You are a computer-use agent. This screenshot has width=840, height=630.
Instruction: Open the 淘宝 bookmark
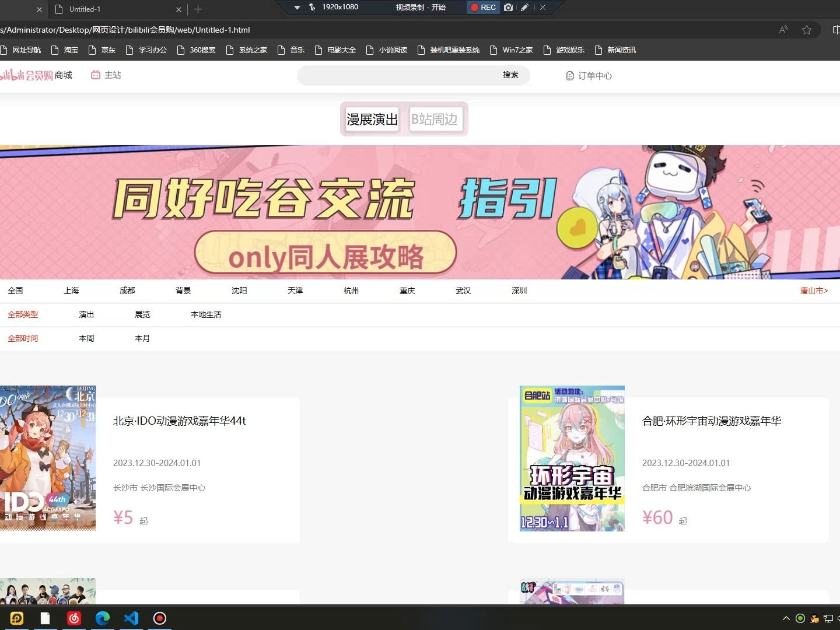[65, 50]
